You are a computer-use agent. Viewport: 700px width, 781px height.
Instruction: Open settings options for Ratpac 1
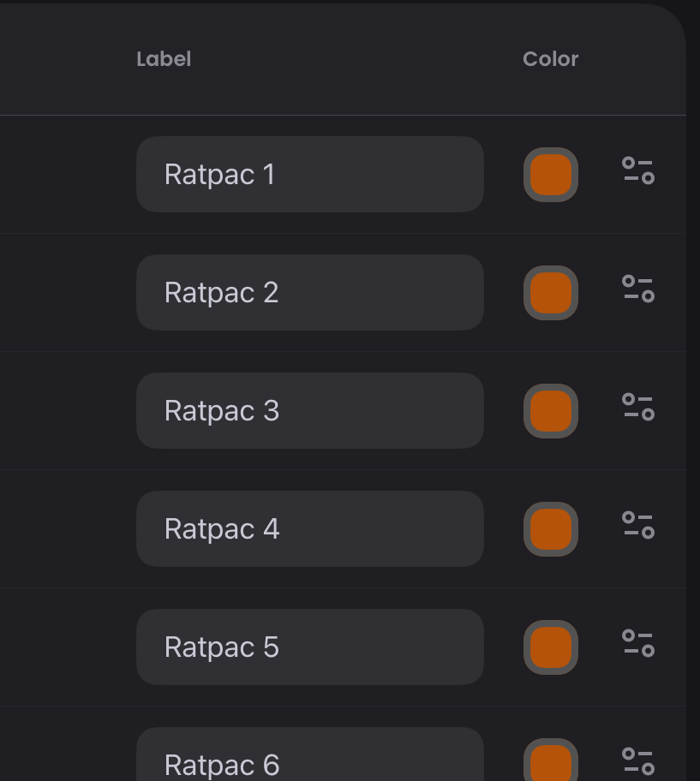[637, 174]
